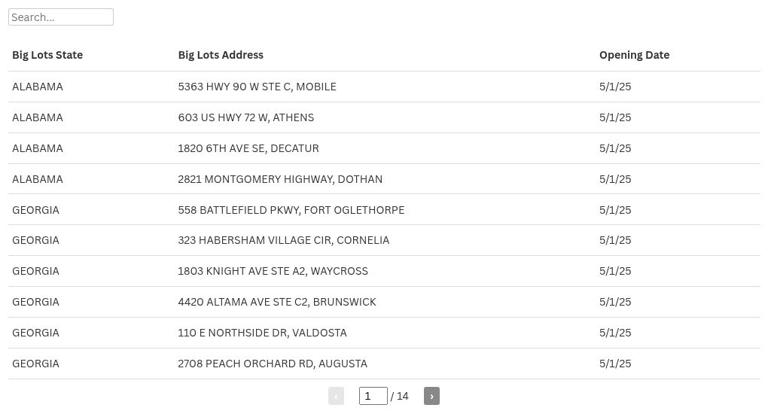The height and width of the screenshot is (420, 768).
Task: Select the 2821 Montgomery Highway Dothan row
Action: coord(280,179)
